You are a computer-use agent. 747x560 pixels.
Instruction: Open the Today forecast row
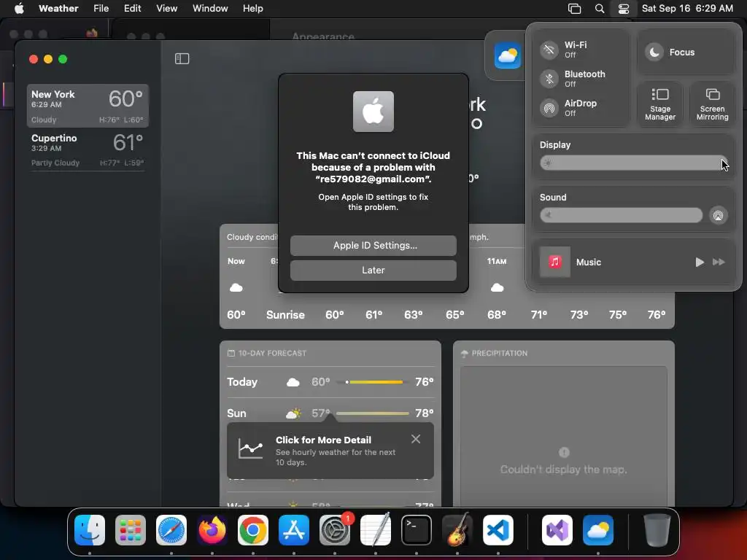330,382
